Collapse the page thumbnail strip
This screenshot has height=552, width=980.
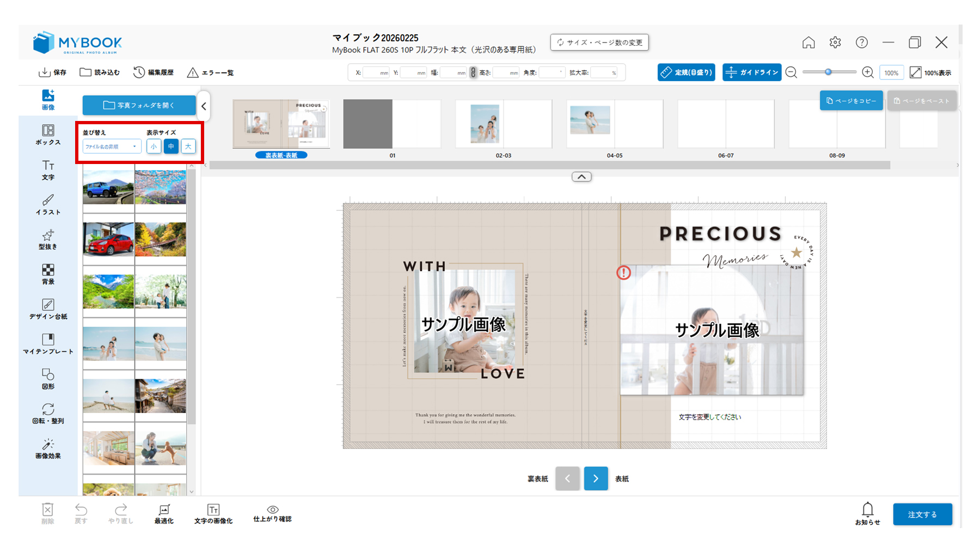581,177
